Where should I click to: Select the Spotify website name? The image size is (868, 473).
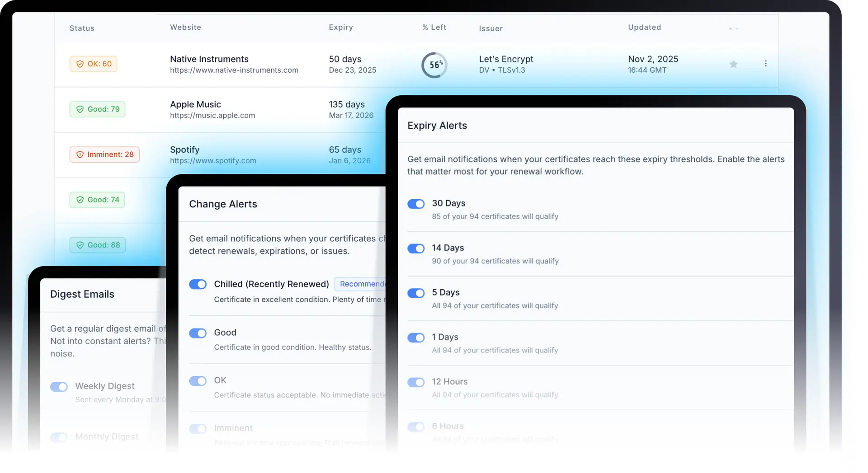click(x=184, y=150)
